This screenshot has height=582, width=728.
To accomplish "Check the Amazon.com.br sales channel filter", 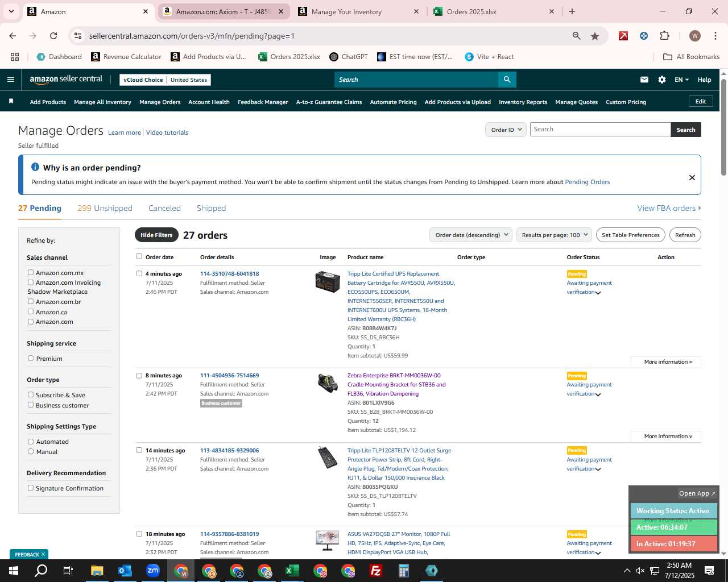I will 31,301.
